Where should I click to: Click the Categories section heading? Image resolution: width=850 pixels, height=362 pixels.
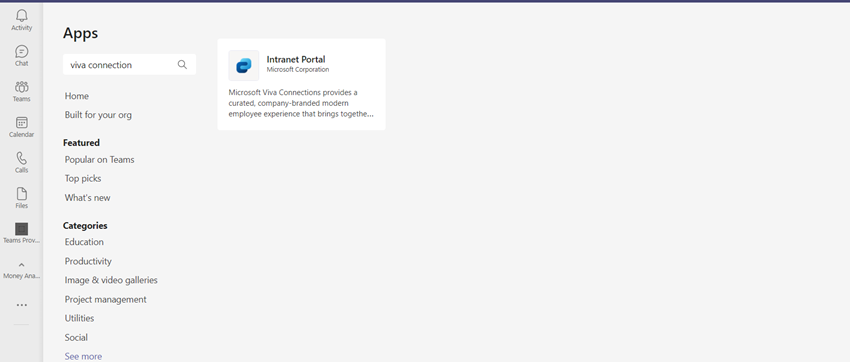tap(85, 225)
